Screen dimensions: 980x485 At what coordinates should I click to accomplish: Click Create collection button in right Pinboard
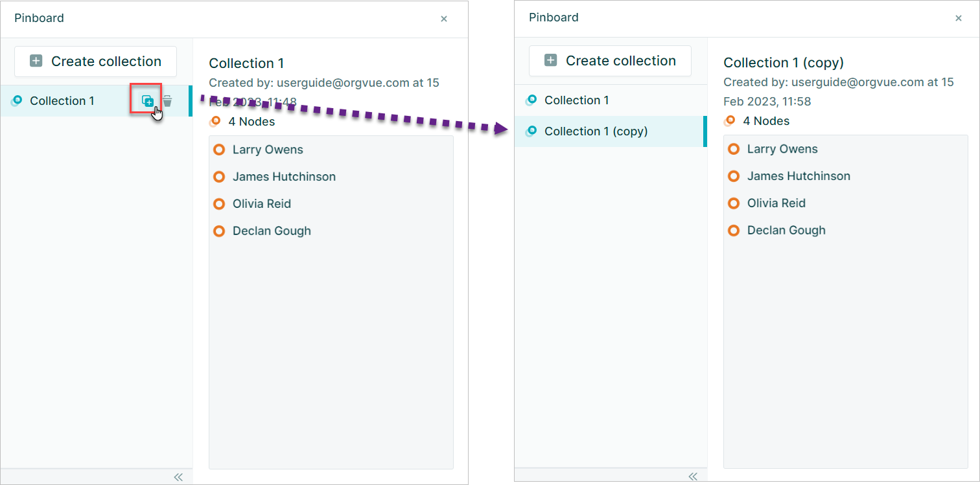(x=610, y=61)
